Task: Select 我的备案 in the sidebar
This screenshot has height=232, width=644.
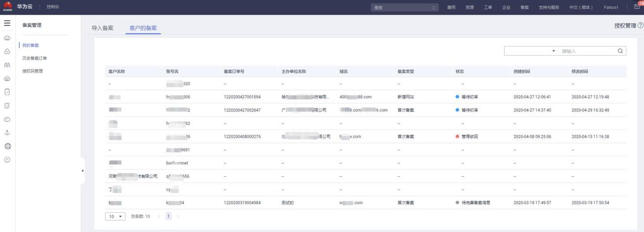Action: (x=31, y=45)
